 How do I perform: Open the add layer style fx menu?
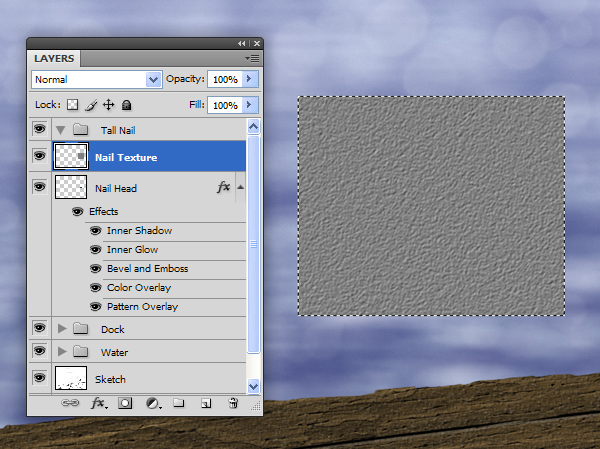point(99,403)
